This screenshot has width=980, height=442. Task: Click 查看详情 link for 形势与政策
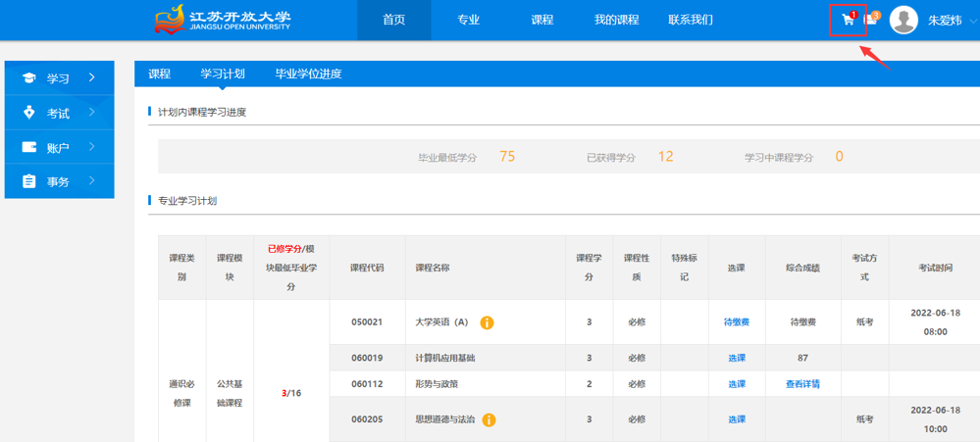(802, 384)
